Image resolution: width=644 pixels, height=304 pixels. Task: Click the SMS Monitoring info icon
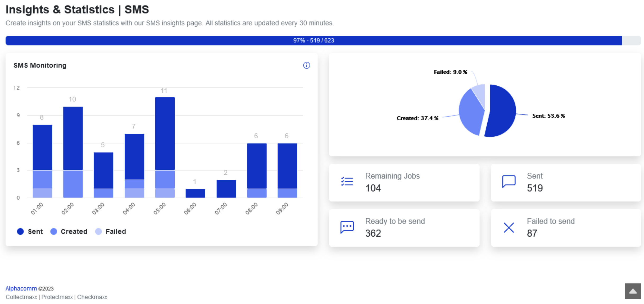307,65
